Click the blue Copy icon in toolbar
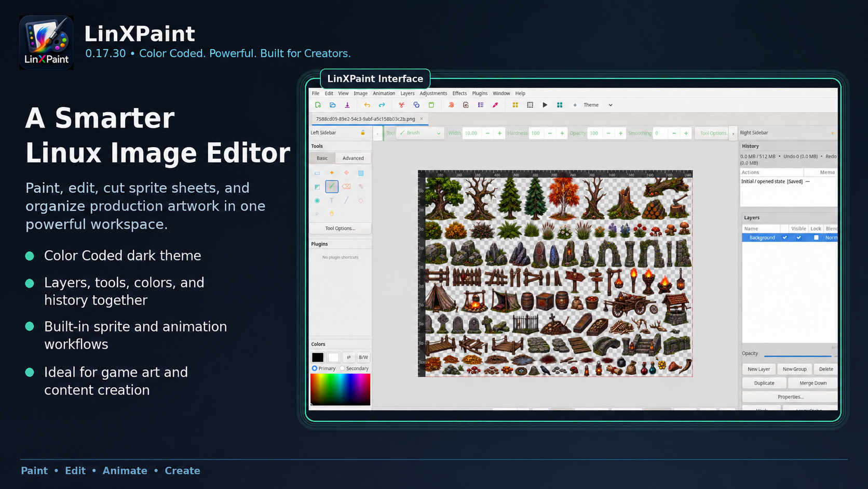The image size is (868, 489). 416,105
